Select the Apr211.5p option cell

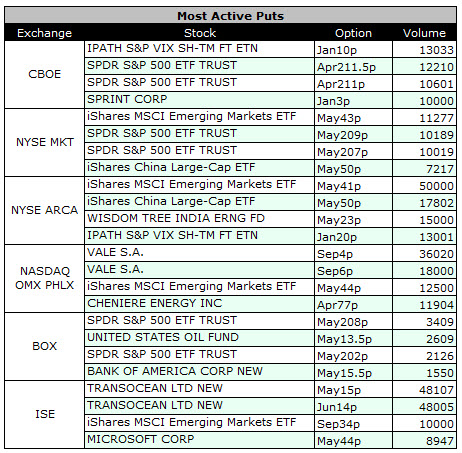point(353,67)
